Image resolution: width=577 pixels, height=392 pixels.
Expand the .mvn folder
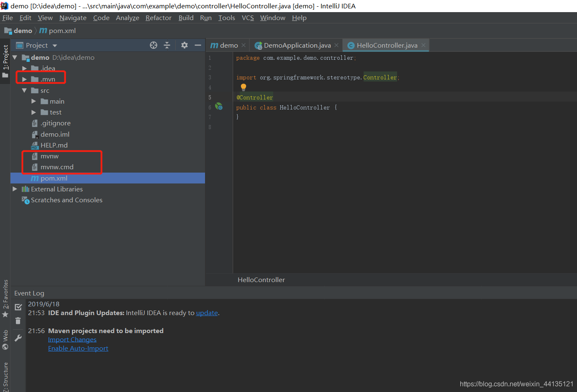[25, 79]
